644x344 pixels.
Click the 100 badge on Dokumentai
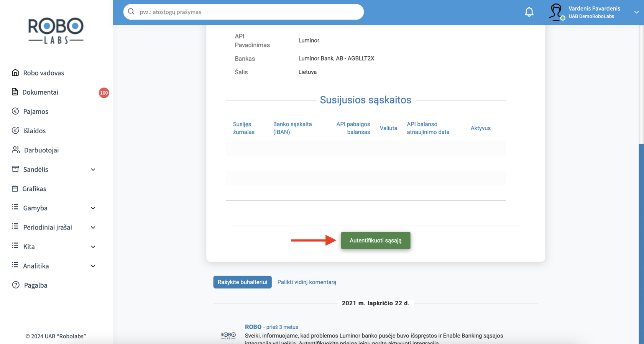tap(104, 93)
